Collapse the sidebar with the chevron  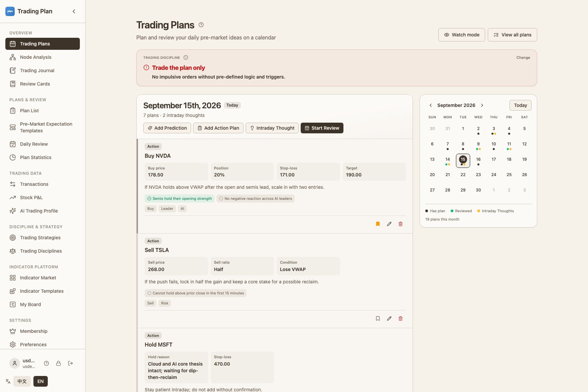(74, 11)
